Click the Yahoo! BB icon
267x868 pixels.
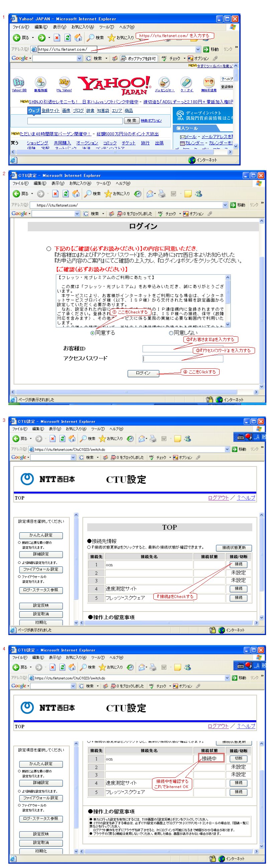18,82
